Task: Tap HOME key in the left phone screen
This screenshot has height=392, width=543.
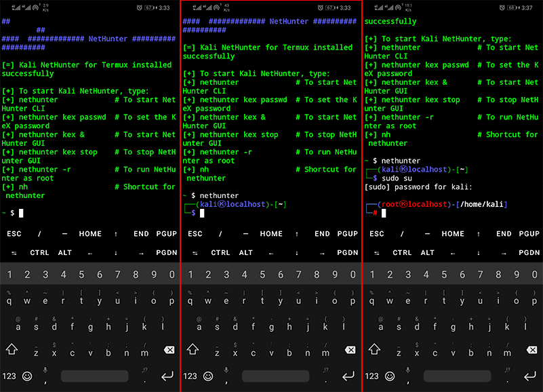Action: [x=90, y=234]
